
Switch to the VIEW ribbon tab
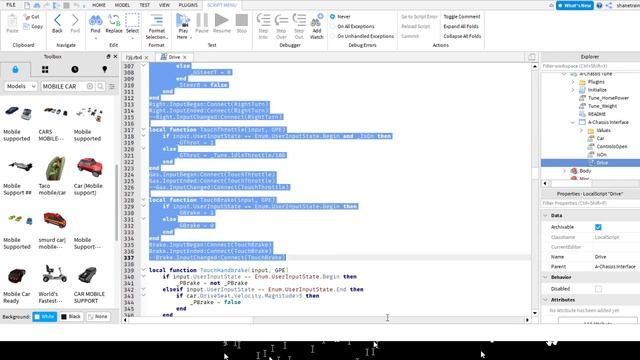[x=164, y=5]
